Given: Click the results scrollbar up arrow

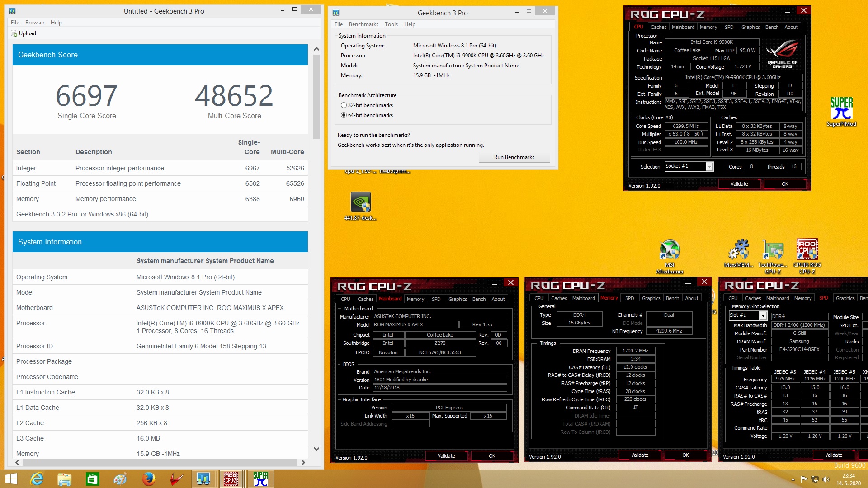Looking at the screenshot, I should (x=316, y=49).
